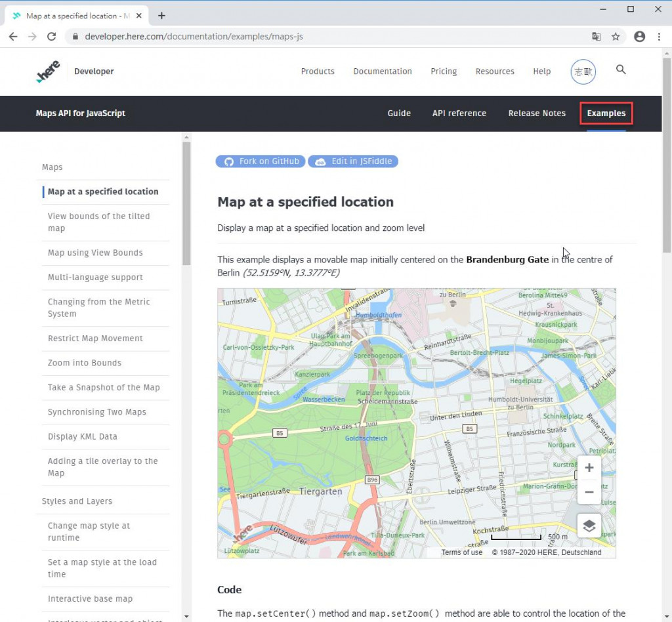Close the 'Map at a specified location' tab
This screenshot has width=672, height=622.
(139, 16)
